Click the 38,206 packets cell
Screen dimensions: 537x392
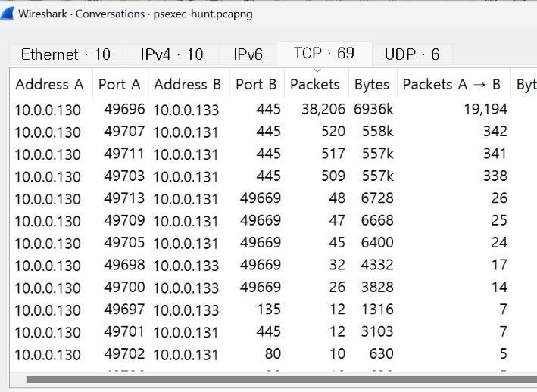click(x=323, y=110)
